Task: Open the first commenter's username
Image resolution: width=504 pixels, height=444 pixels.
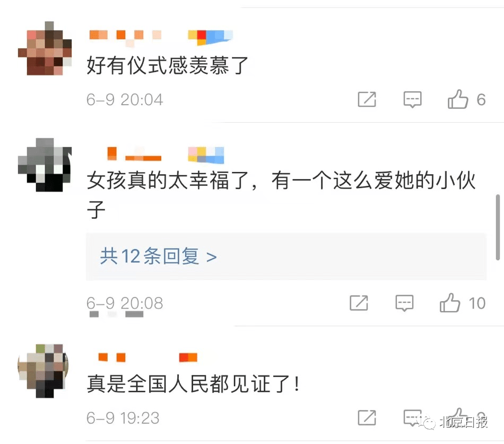Action: click(125, 36)
